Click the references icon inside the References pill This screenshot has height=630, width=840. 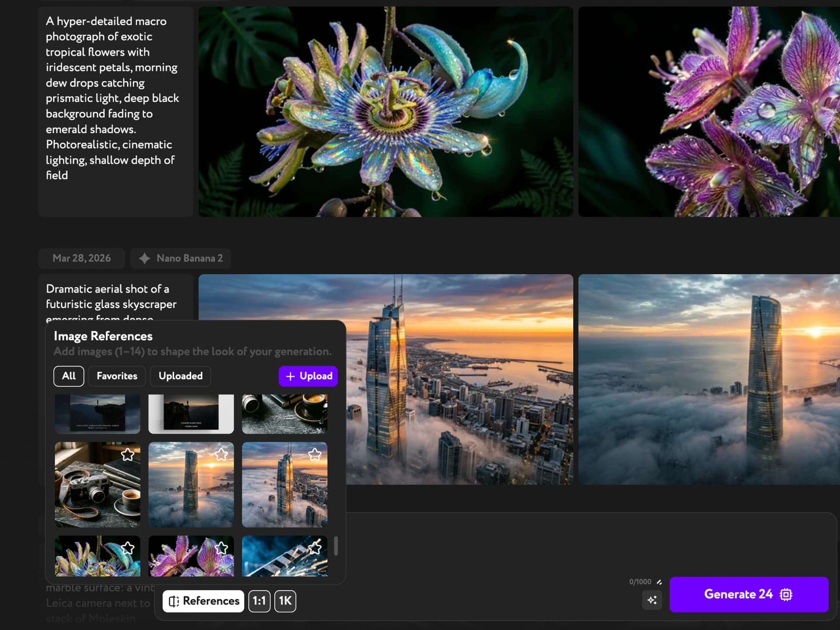pyautogui.click(x=174, y=601)
